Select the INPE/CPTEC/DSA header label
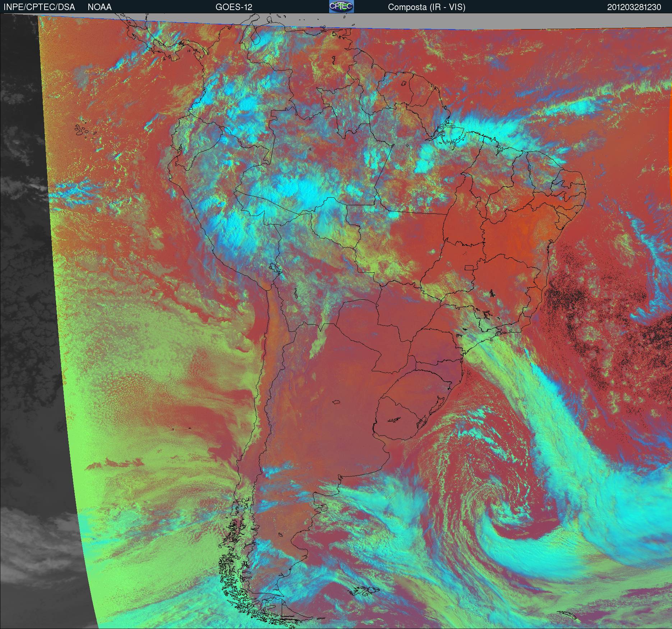 pos(39,7)
